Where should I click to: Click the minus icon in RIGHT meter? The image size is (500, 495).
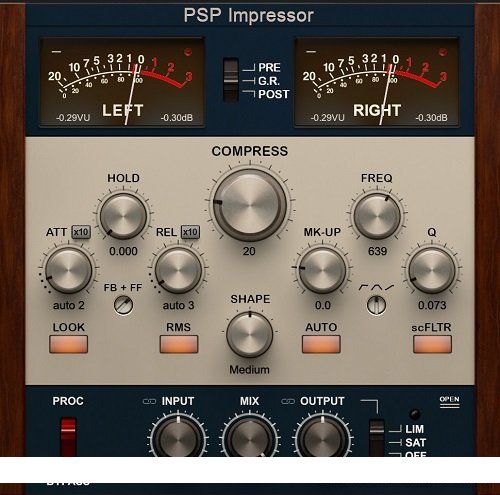click(x=311, y=52)
